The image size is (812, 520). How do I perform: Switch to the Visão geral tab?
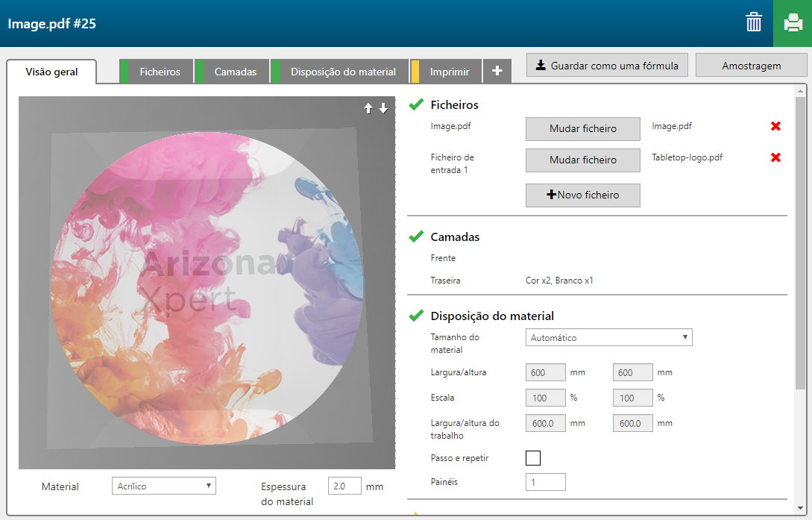(51, 72)
